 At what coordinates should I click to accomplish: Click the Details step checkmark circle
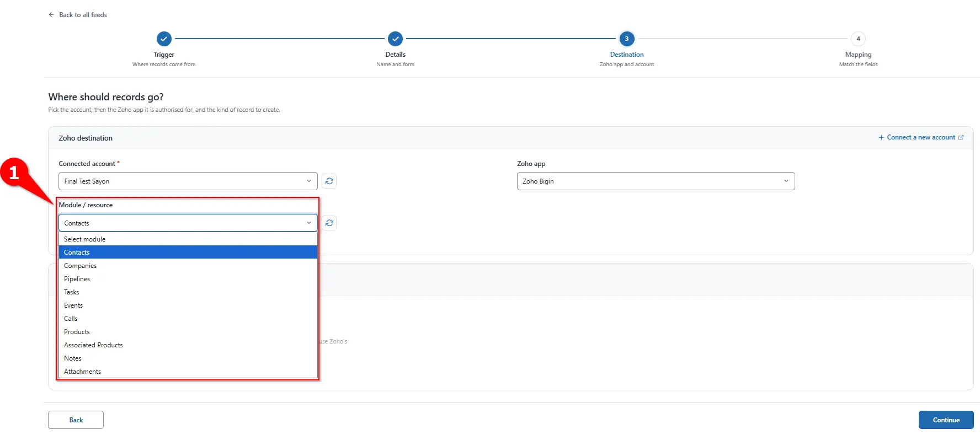click(395, 39)
